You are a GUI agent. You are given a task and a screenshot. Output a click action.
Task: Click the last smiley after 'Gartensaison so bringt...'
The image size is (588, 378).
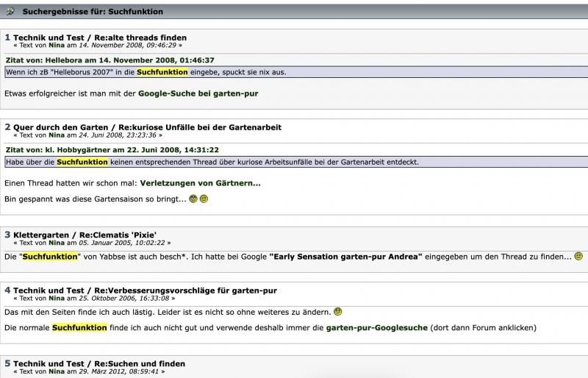pos(204,199)
